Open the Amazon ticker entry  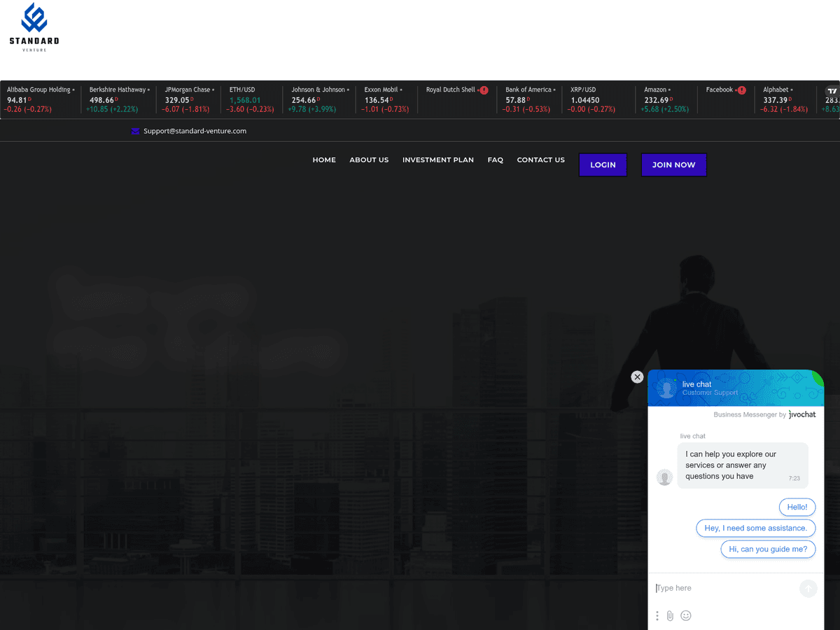tap(667, 99)
